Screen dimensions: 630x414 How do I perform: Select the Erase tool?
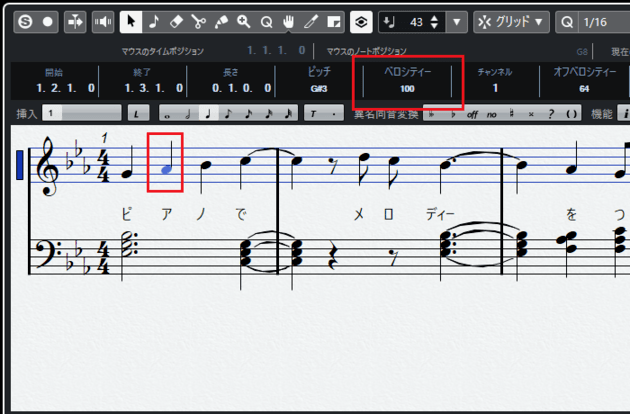[x=175, y=21]
